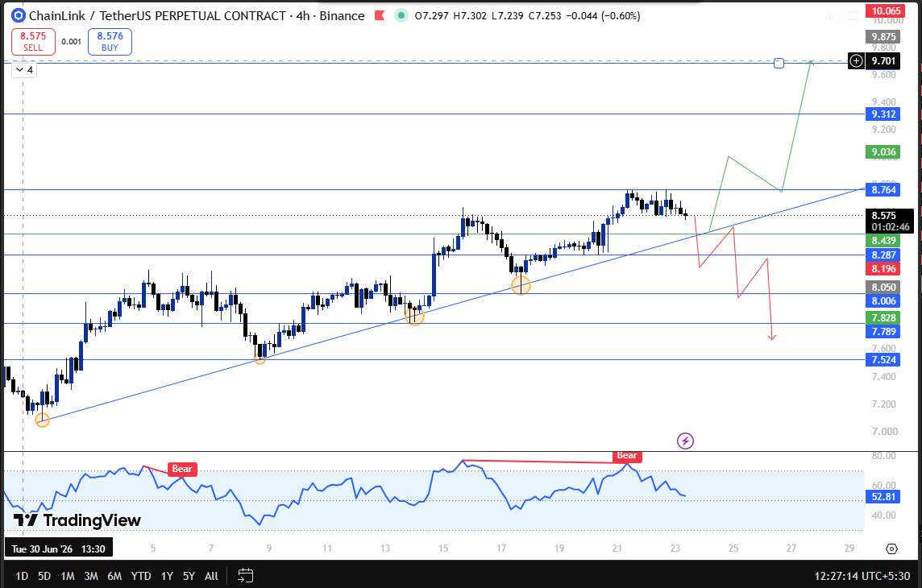Click the spread value 0.001
The height and width of the screenshot is (588, 922).
point(71,42)
